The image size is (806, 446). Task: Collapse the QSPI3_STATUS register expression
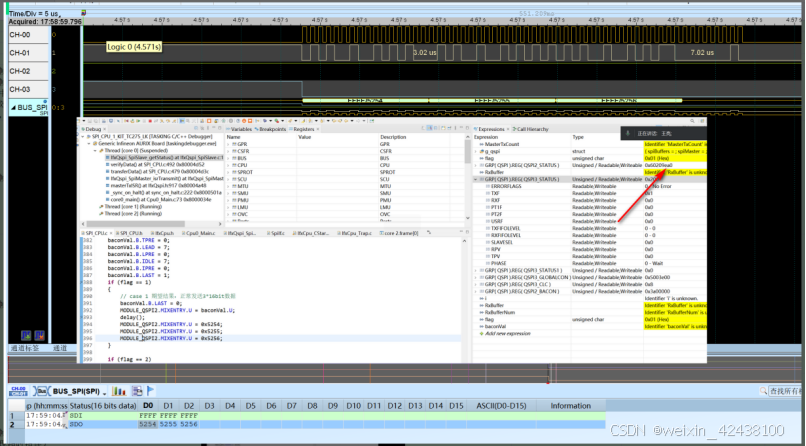(x=476, y=179)
